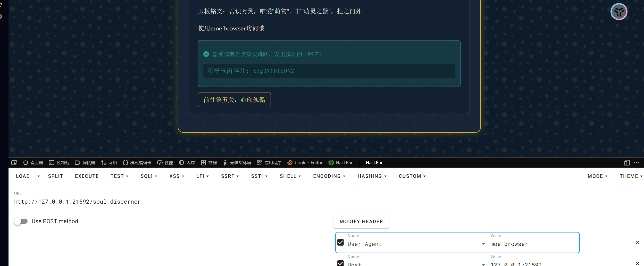The height and width of the screenshot is (266, 644).
Task: Remove the User-Agent header row
Action: click(x=638, y=242)
